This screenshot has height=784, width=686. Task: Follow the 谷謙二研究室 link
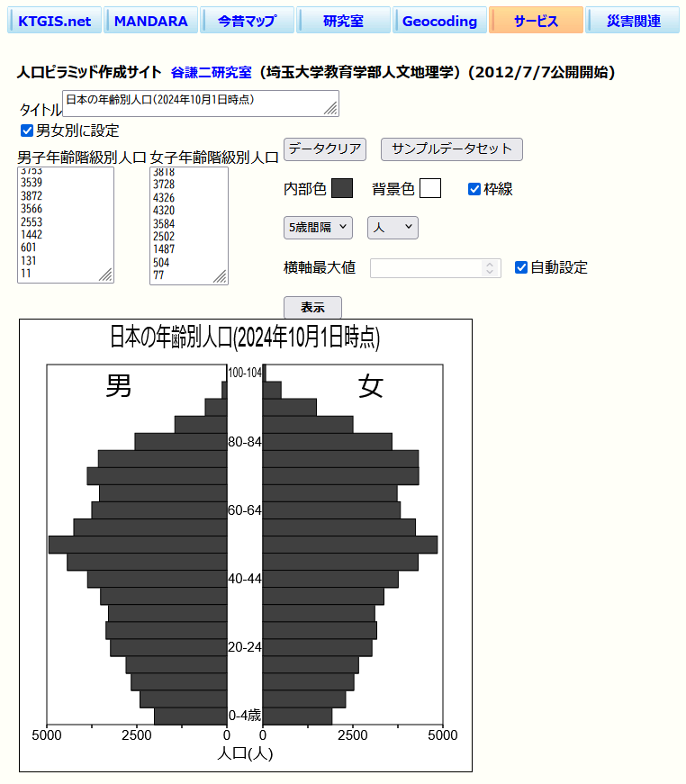(211, 73)
